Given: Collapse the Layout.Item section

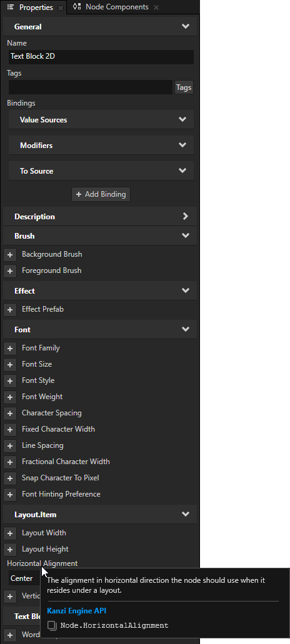Looking at the screenshot, I should [x=186, y=514].
